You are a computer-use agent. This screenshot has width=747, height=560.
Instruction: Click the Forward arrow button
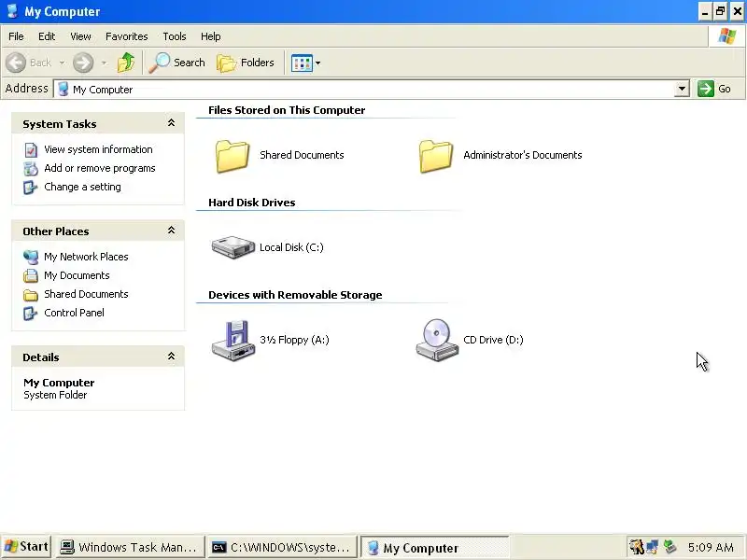(x=83, y=63)
